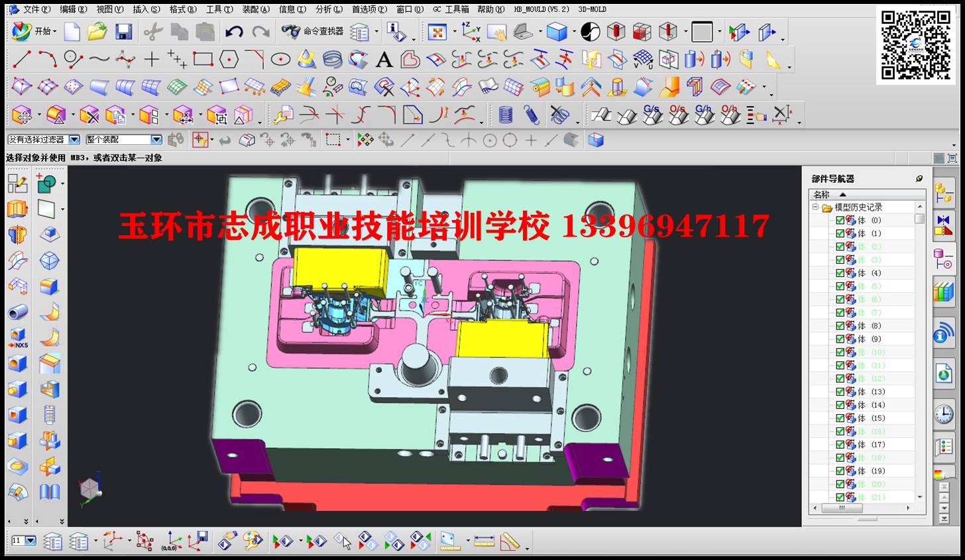This screenshot has height=560, width=965.
Task: Click the navigator horizontal scrollbar thumb
Action: 842,508
